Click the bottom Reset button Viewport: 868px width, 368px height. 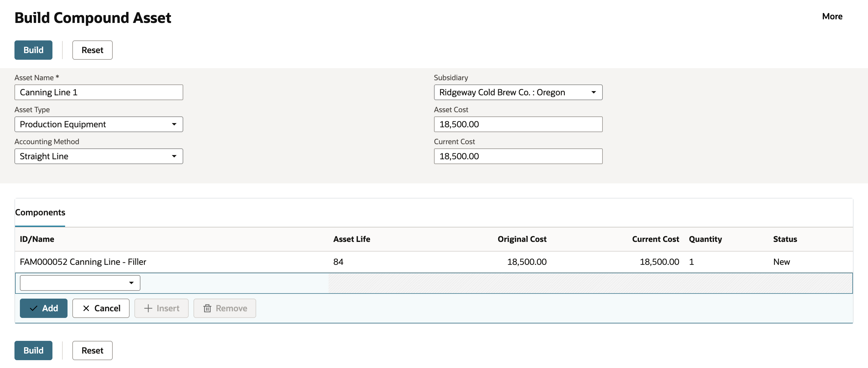pos(92,350)
